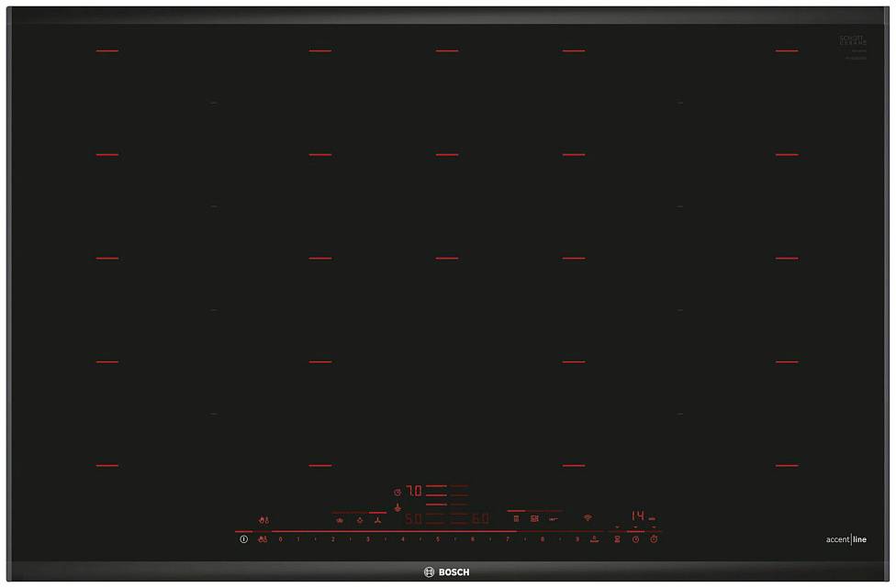Tap the clock icon beside 7.0 display
This screenshot has height=588, width=896.
click(398, 493)
